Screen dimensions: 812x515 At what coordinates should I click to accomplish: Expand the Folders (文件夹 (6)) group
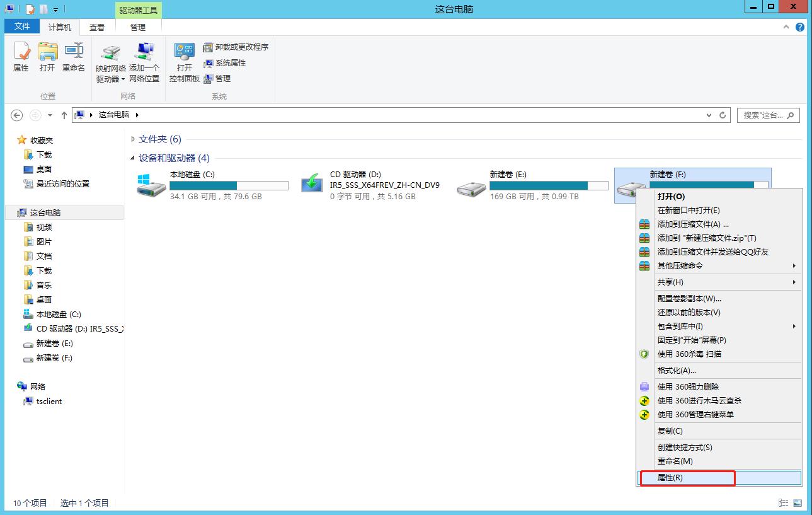tap(133, 139)
